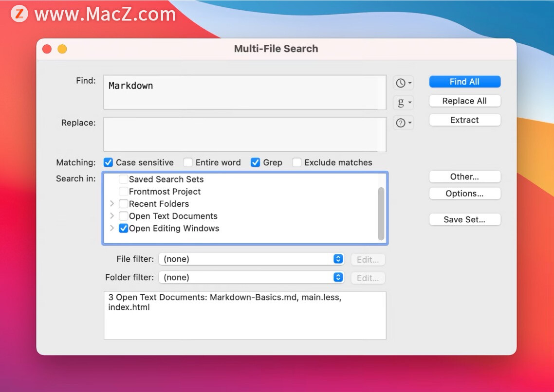
Task: Open the search history clock popup
Action: [x=403, y=83]
